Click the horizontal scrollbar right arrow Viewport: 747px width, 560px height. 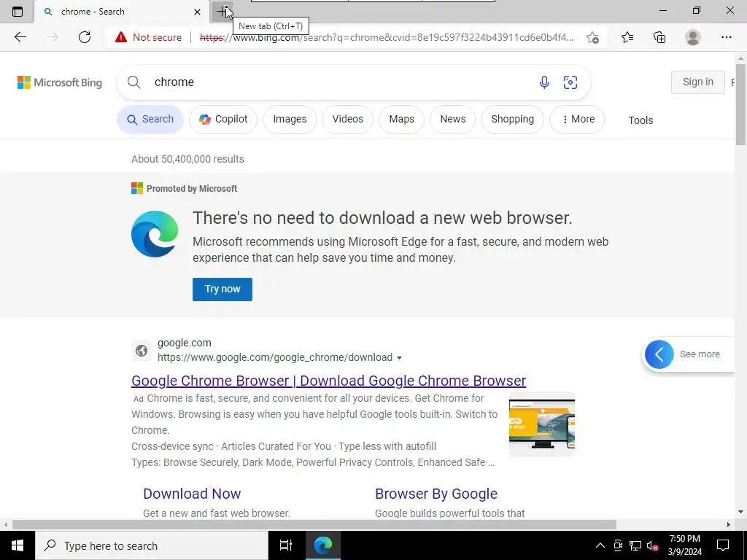point(729,524)
